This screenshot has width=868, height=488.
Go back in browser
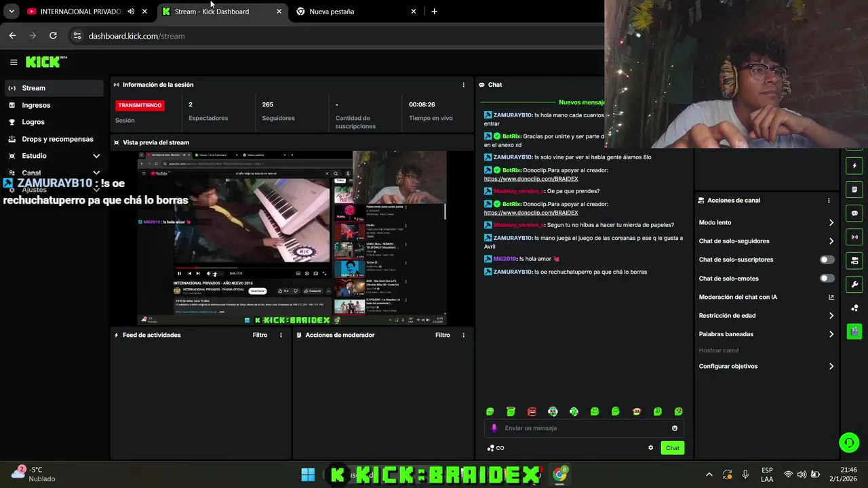[x=12, y=36]
